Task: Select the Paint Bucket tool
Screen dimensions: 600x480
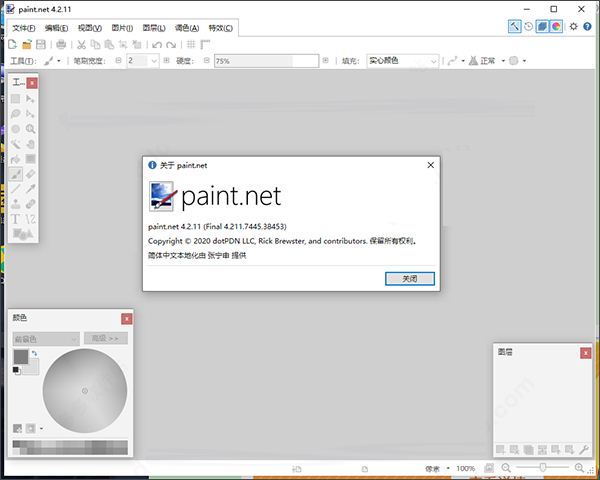Action: (15, 159)
